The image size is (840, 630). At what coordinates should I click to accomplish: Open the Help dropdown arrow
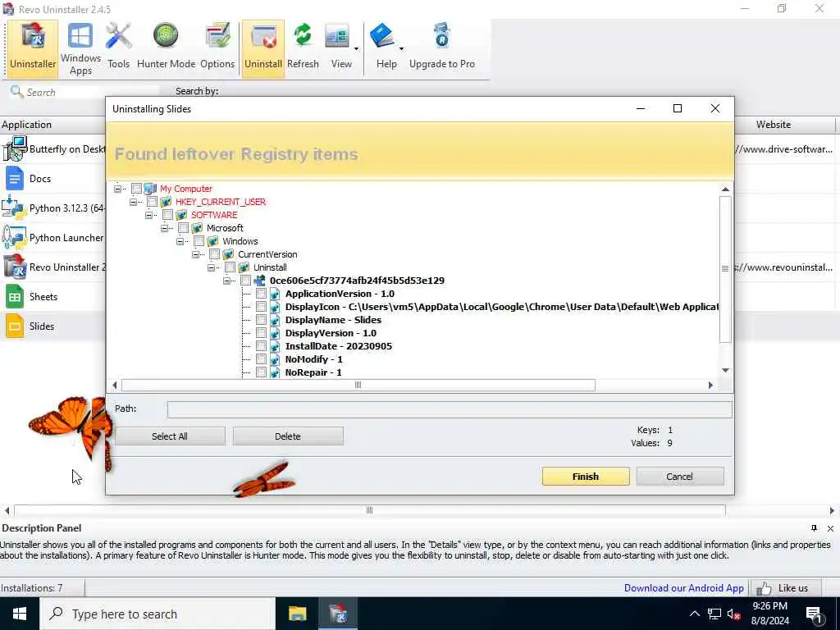click(401, 48)
